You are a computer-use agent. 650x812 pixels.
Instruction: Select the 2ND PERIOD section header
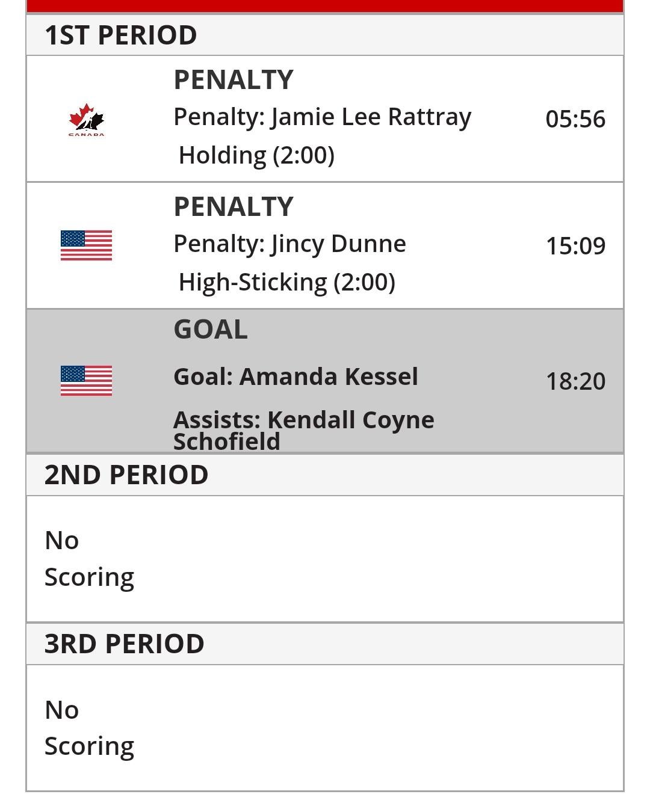[126, 475]
